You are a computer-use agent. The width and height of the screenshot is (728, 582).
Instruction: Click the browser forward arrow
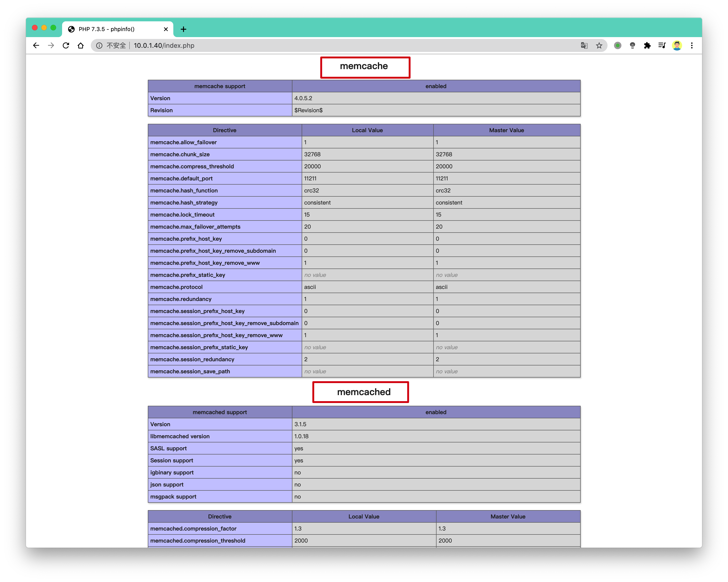(x=51, y=45)
